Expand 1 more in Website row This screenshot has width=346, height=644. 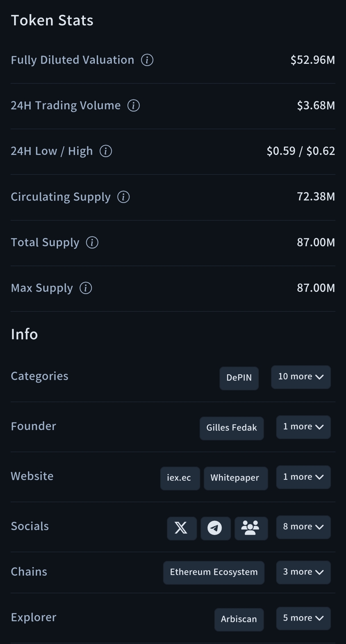[x=303, y=477]
